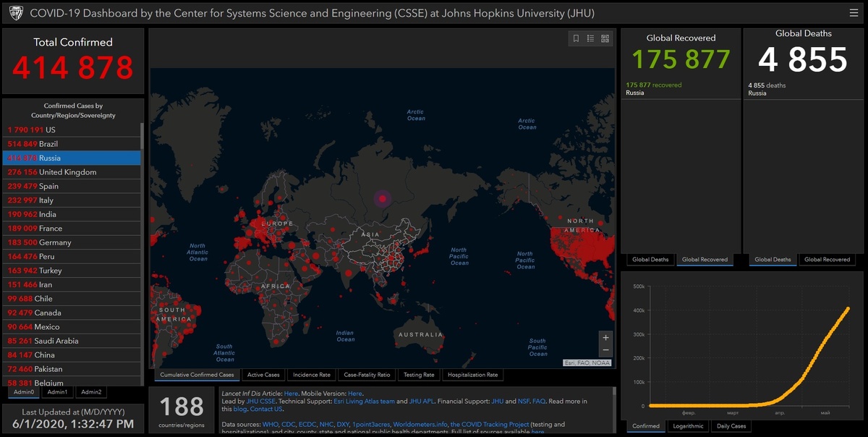Open the Mobile Version Here link

355,394
